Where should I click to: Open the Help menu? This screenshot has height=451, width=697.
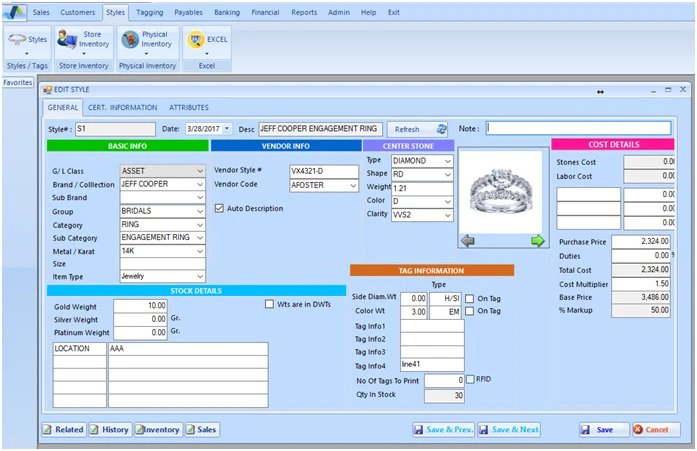(x=369, y=12)
